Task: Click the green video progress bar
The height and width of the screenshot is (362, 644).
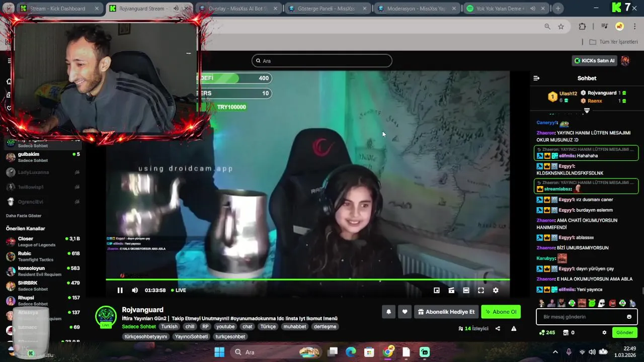Action: click(x=307, y=279)
